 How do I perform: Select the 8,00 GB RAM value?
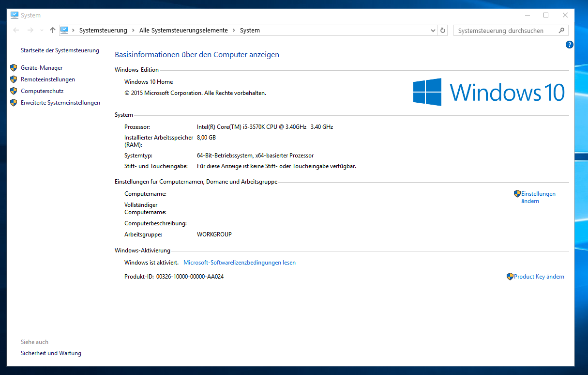point(206,138)
